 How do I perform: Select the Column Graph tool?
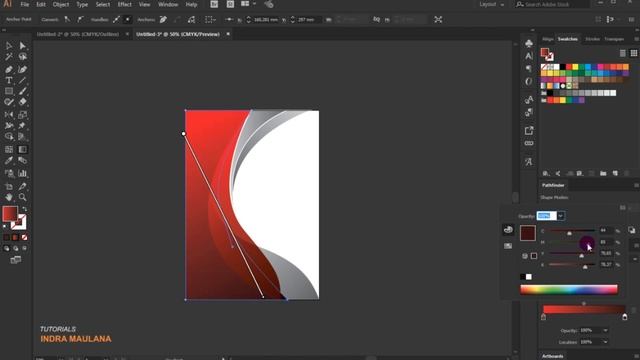pyautogui.click(x=22, y=173)
